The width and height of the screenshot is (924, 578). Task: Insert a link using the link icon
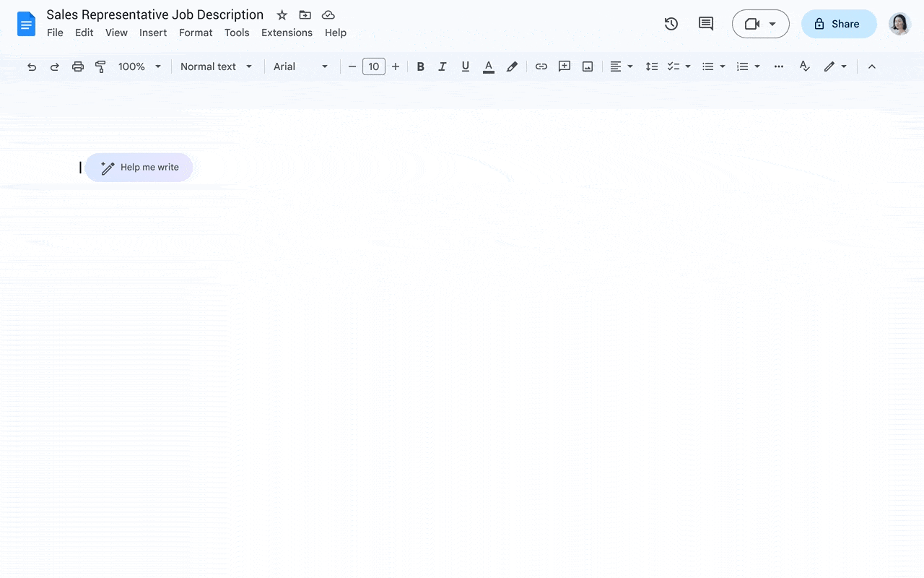coord(541,66)
